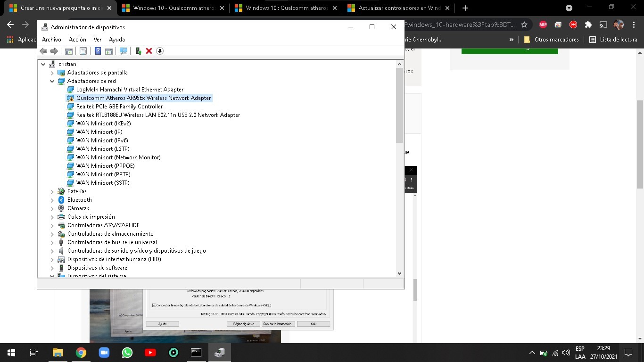The image size is (644, 362).
Task: Click the Disable device down-arrow icon
Action: pos(159,50)
